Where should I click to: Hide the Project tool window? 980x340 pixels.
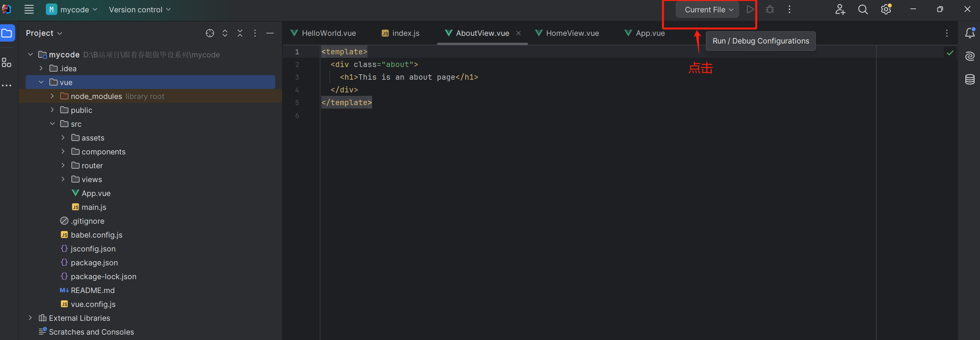click(x=270, y=33)
